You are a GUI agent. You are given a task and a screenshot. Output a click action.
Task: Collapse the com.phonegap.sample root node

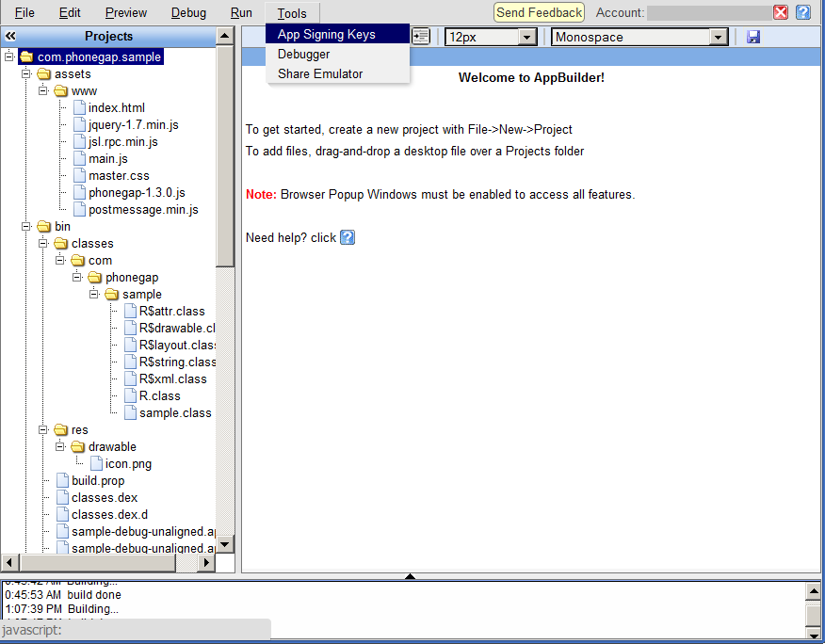tap(9, 56)
